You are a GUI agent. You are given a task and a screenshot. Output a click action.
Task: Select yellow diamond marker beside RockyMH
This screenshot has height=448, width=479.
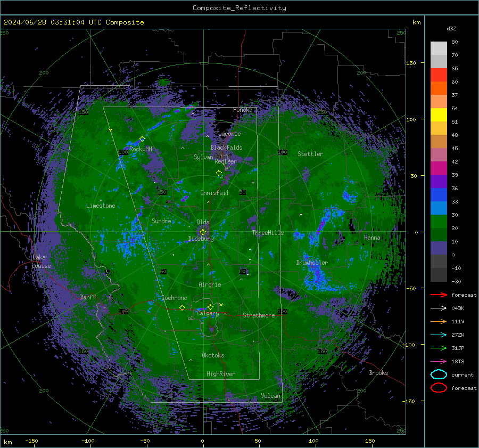pos(142,139)
